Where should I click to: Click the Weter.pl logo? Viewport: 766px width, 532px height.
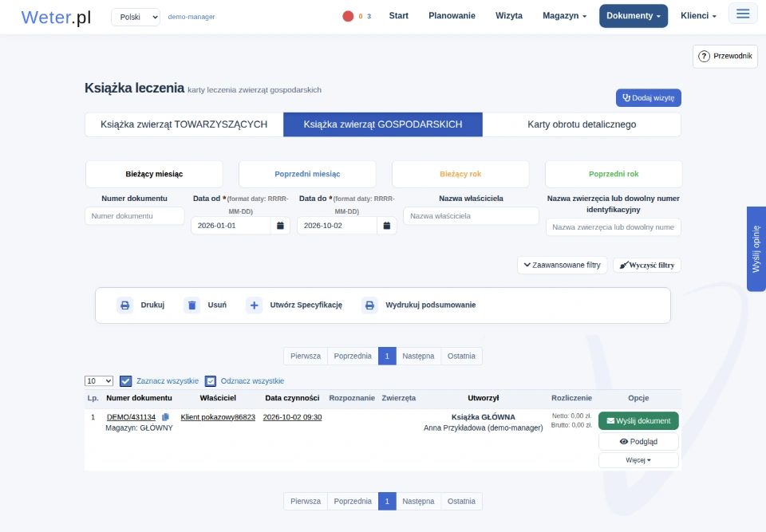click(56, 17)
